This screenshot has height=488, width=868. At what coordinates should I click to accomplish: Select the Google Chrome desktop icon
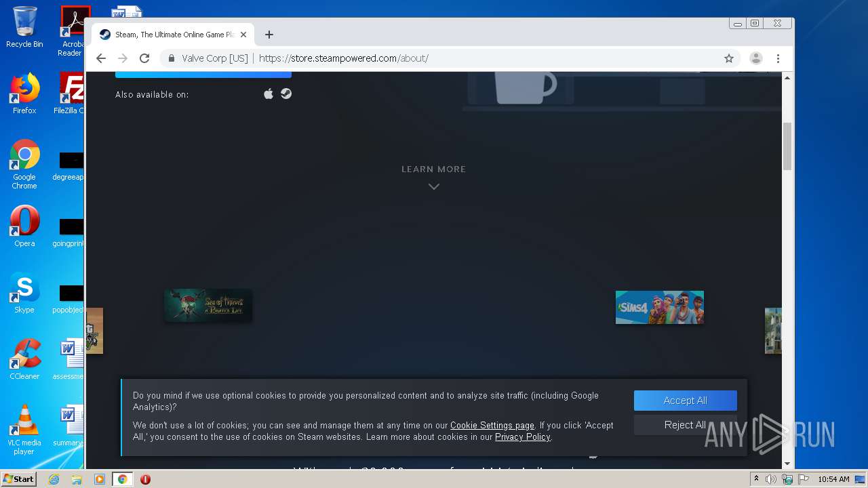click(x=24, y=164)
